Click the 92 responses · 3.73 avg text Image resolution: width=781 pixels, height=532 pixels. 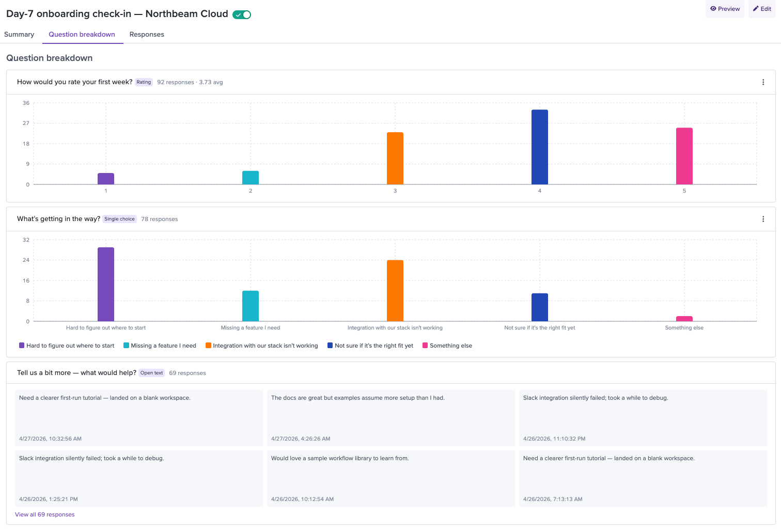point(190,82)
